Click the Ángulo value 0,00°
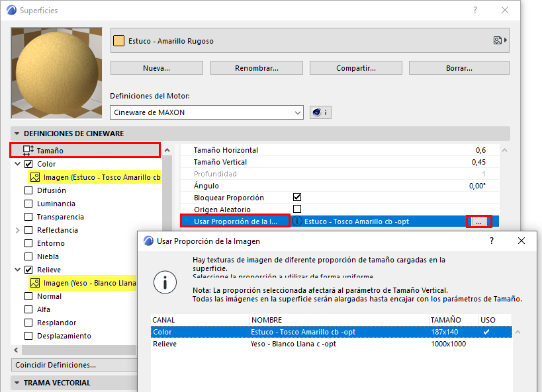 pos(477,186)
